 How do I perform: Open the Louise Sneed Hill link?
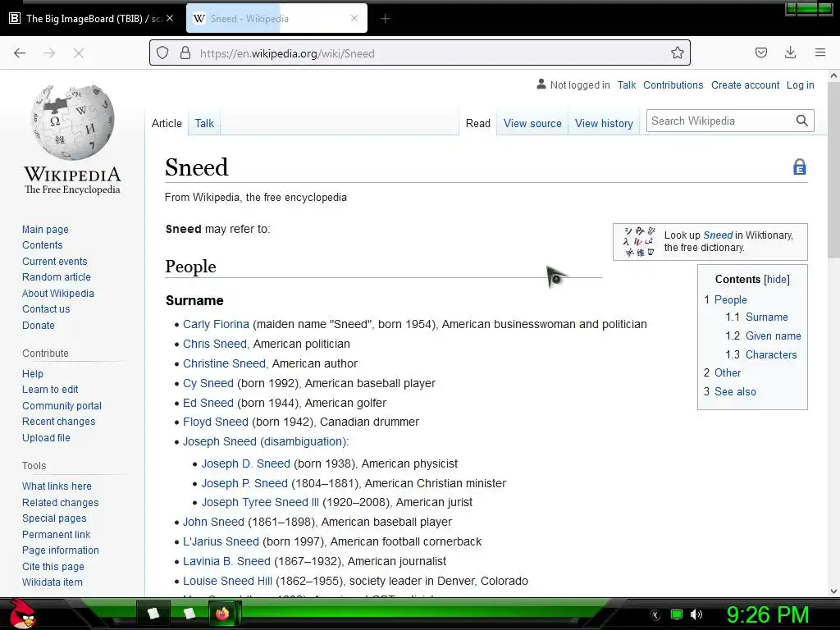227,581
